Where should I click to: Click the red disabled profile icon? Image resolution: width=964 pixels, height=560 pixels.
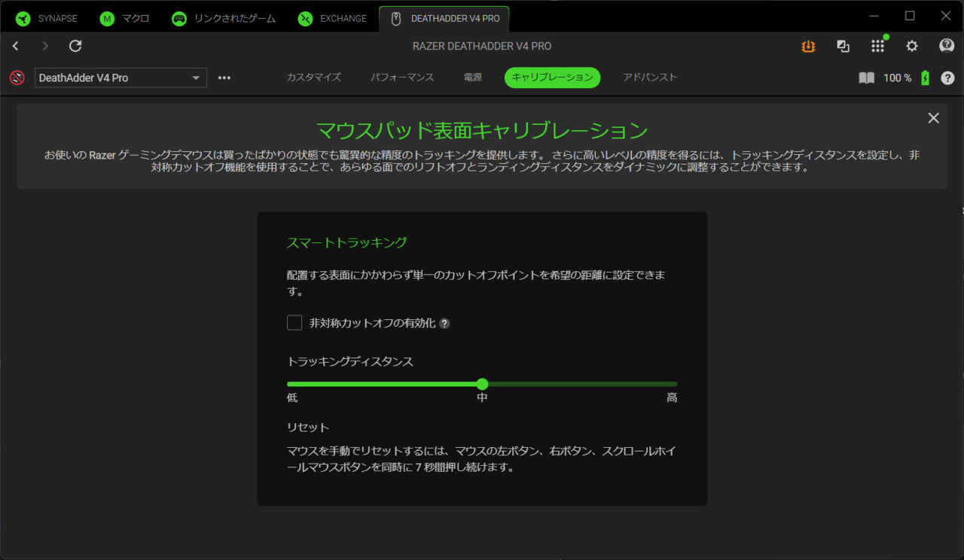17,78
